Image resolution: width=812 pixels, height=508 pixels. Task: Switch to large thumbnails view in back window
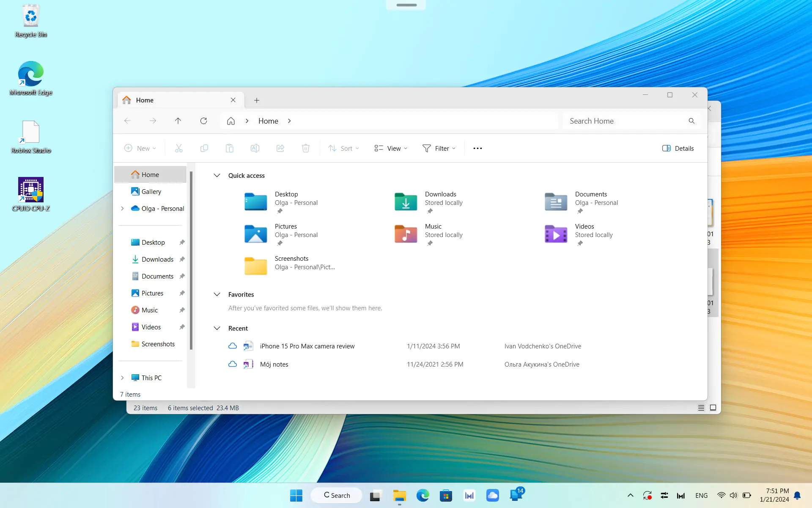(x=713, y=408)
